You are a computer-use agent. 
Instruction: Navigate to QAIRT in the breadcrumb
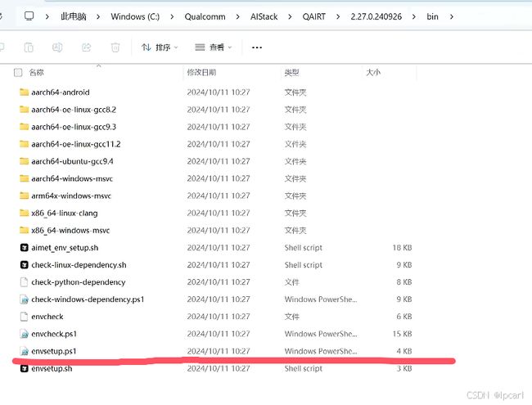click(x=313, y=16)
